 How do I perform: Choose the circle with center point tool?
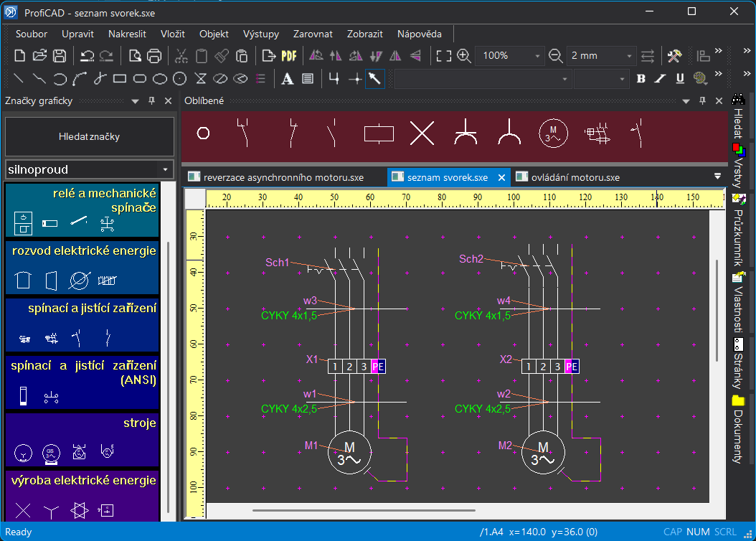(x=179, y=79)
